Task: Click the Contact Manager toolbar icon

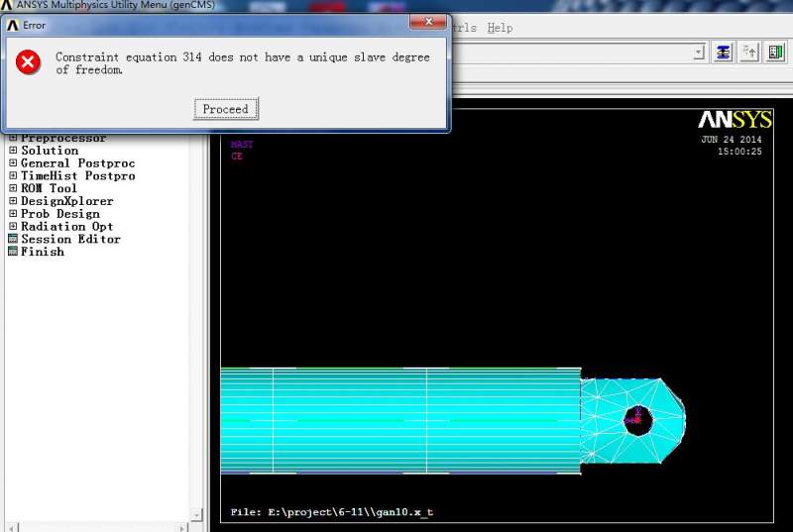Action: [775, 53]
